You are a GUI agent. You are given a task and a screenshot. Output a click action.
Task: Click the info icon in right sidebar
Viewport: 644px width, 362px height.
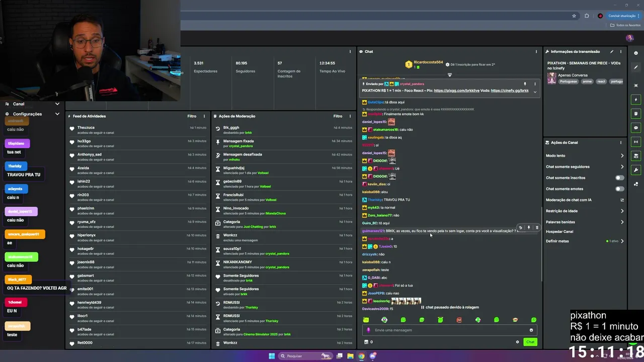(636, 53)
